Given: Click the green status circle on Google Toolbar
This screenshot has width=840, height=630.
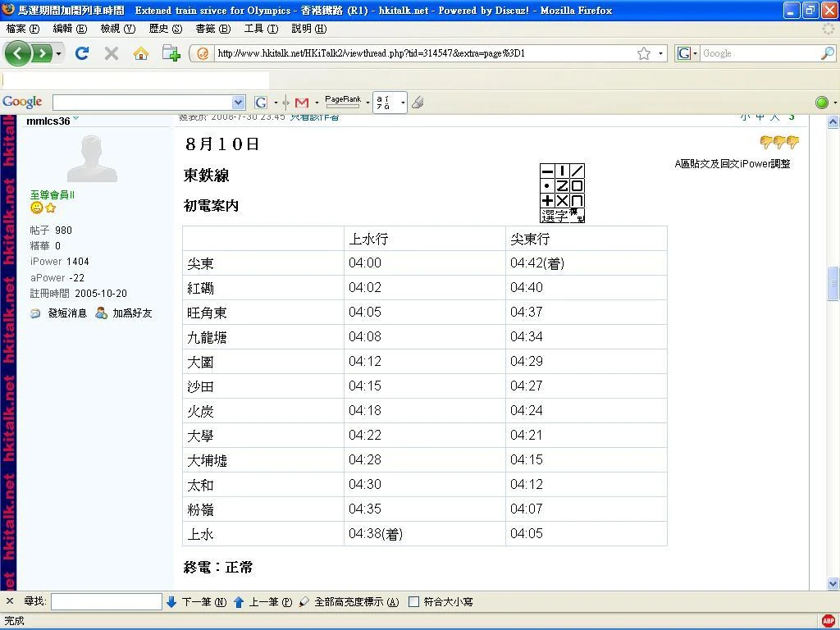Looking at the screenshot, I should 821,103.
